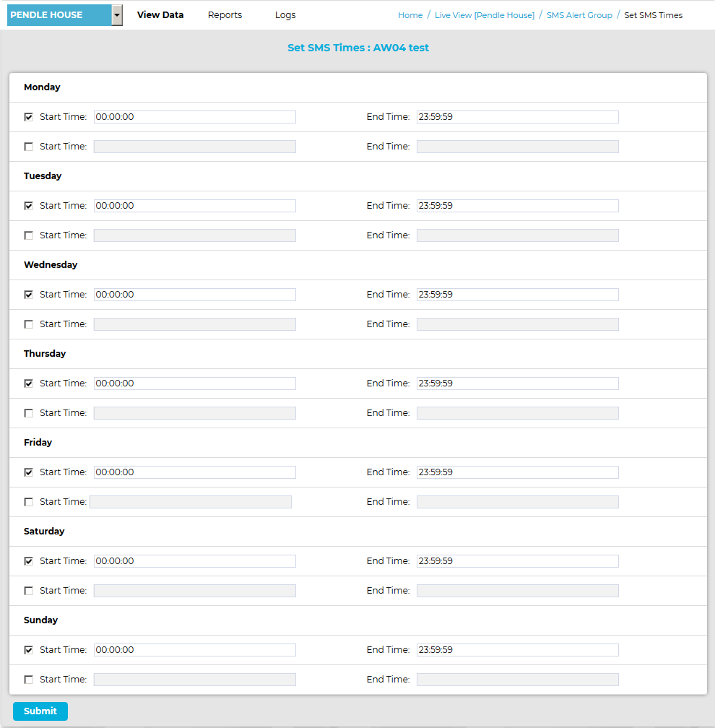Uncheck Saturday first time slot checkbox

coord(29,561)
